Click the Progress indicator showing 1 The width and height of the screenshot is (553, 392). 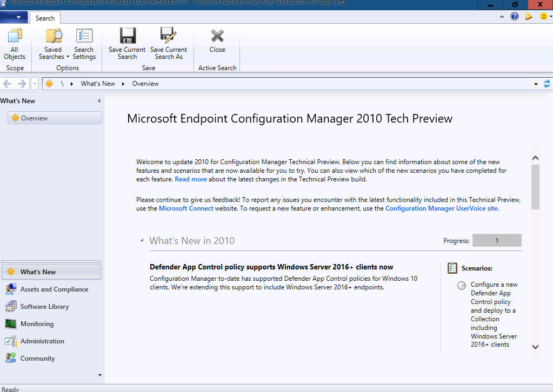[497, 241]
